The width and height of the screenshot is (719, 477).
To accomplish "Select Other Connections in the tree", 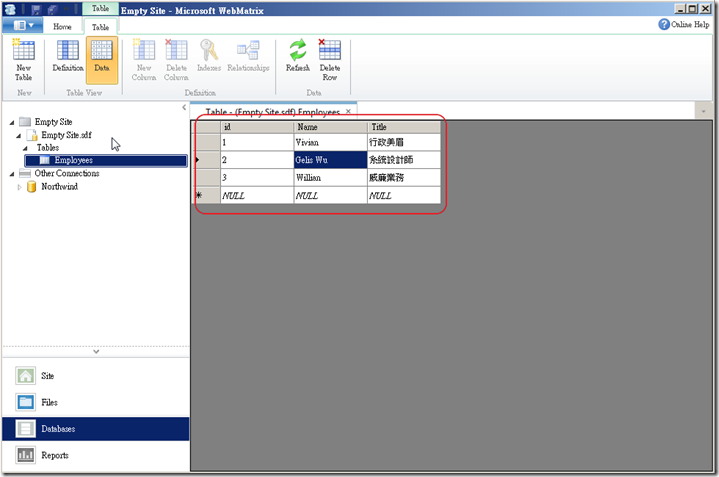I will (x=66, y=173).
